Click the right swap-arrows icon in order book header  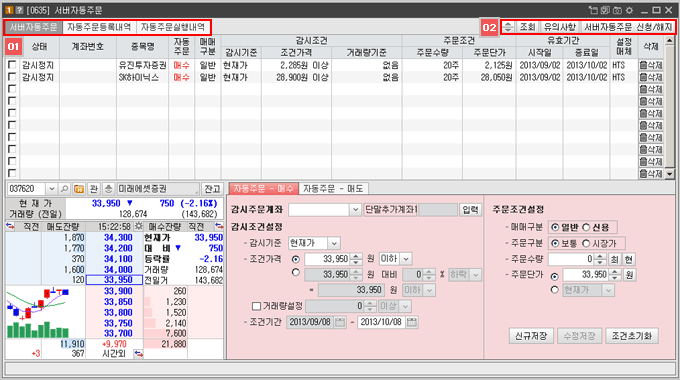[x=219, y=226]
